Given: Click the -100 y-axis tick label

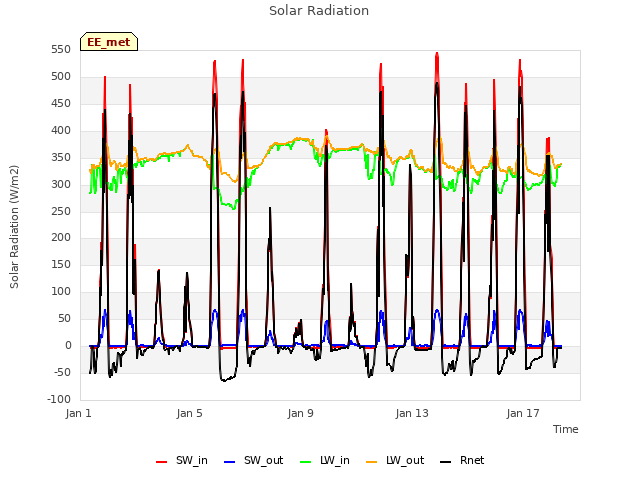Looking at the screenshot, I should tap(59, 399).
